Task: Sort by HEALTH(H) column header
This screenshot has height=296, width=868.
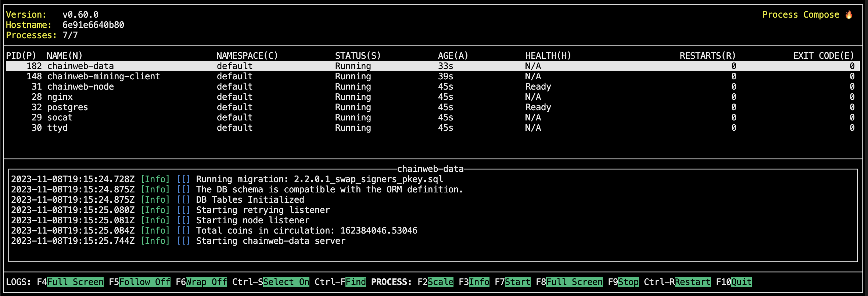Action: click(x=548, y=56)
